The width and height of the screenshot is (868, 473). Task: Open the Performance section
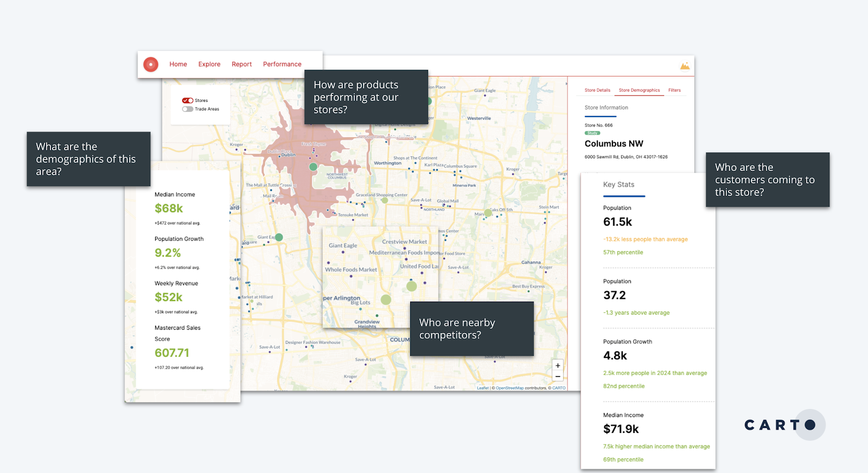point(282,65)
